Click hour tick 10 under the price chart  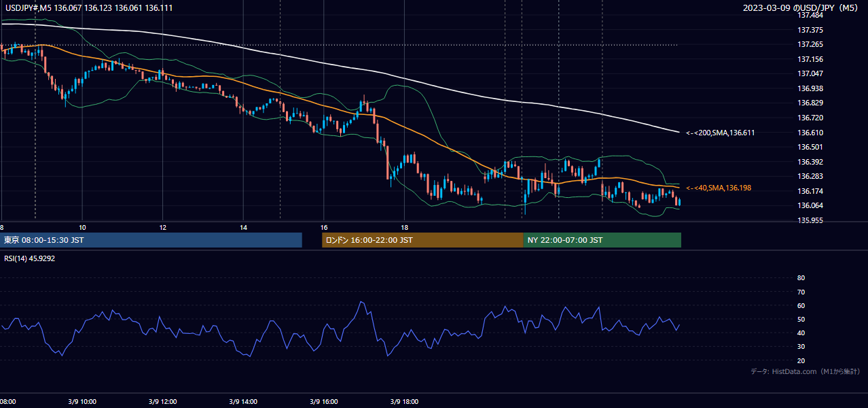(82, 227)
